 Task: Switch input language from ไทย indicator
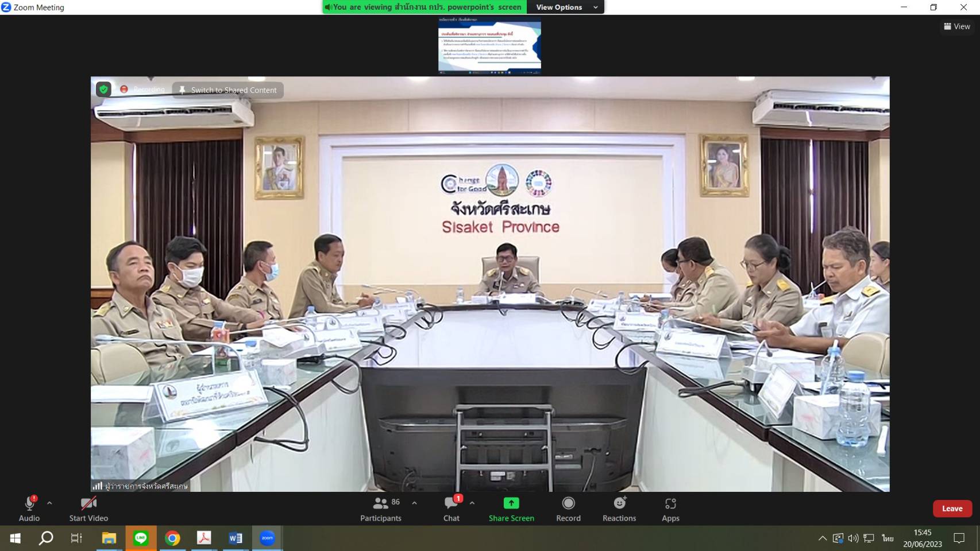pos(888,538)
